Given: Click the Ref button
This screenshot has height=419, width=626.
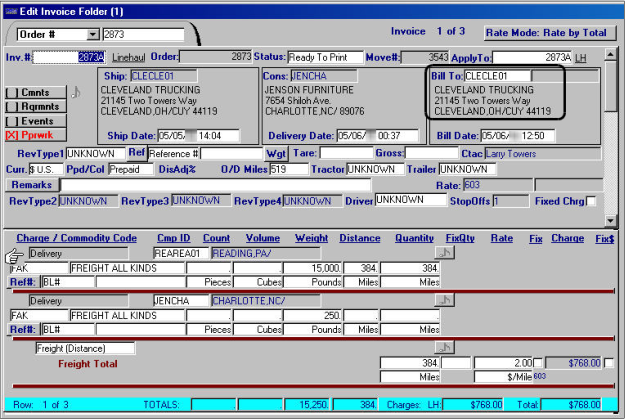Looking at the screenshot, I should (137, 153).
